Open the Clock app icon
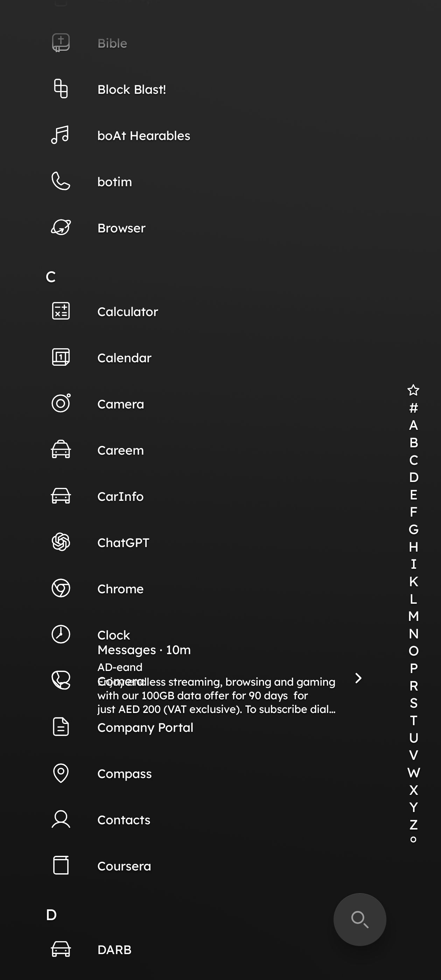This screenshot has height=980, width=441. coord(61,635)
